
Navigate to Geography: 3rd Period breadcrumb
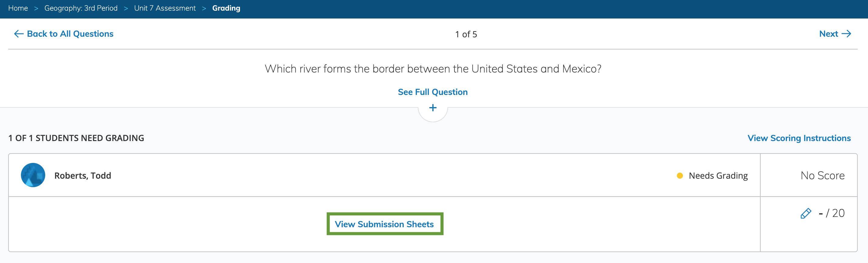click(x=81, y=8)
